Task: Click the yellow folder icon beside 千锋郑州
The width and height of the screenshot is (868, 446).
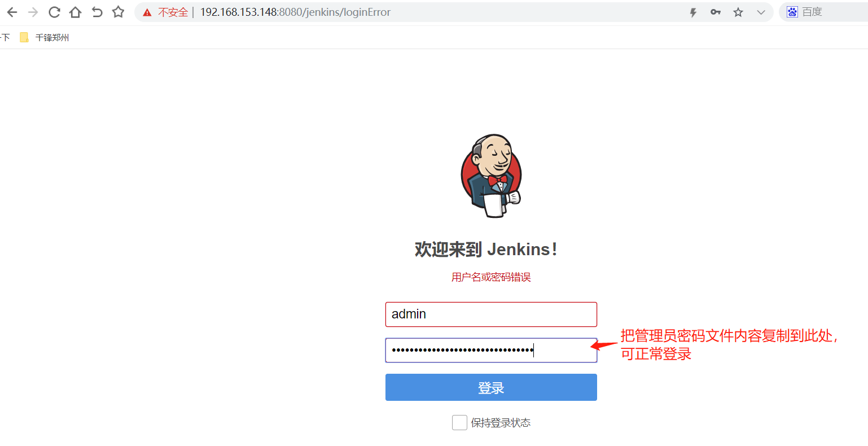Action: coord(24,37)
